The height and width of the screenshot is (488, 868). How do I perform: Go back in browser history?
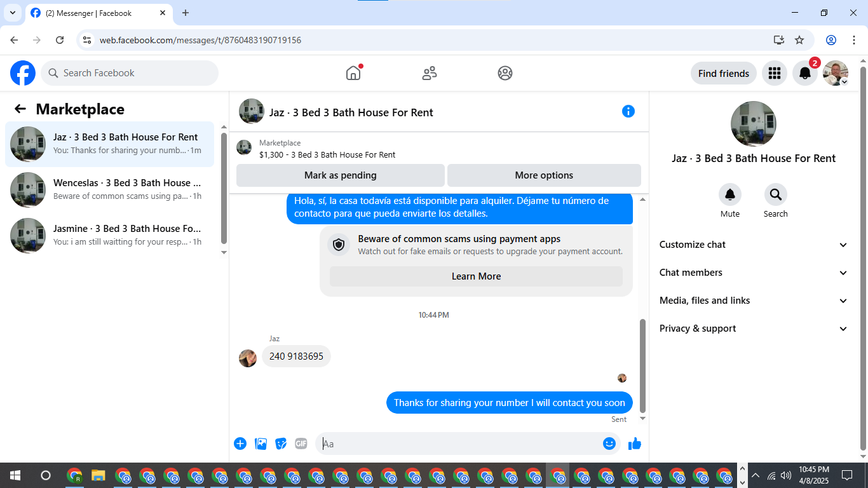coord(14,40)
